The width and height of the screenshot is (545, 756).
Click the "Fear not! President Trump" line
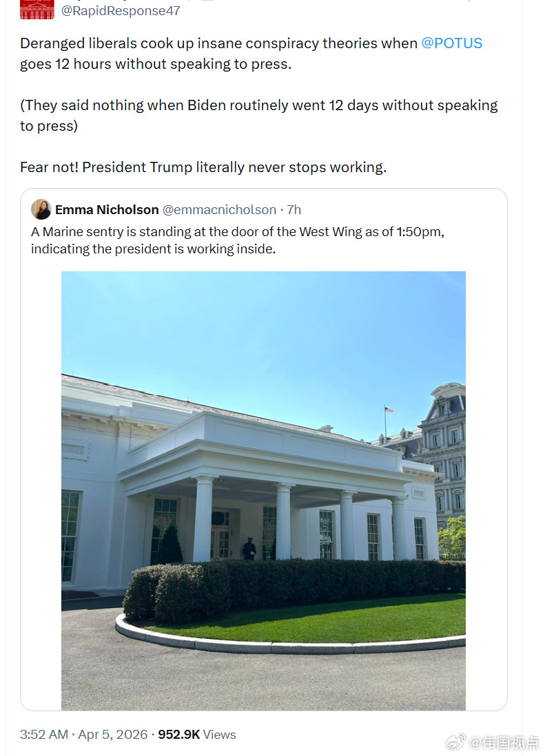203,167
